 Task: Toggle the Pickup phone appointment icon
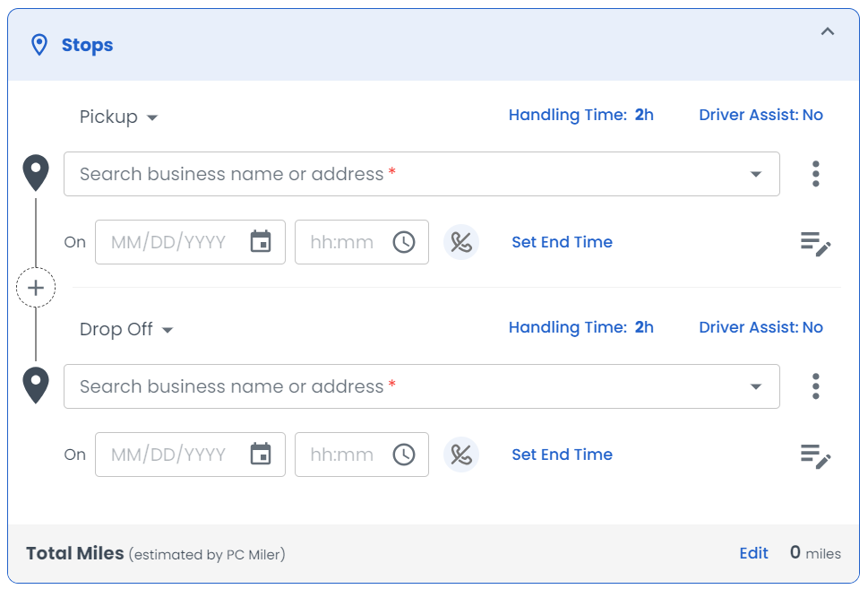pyautogui.click(x=461, y=242)
